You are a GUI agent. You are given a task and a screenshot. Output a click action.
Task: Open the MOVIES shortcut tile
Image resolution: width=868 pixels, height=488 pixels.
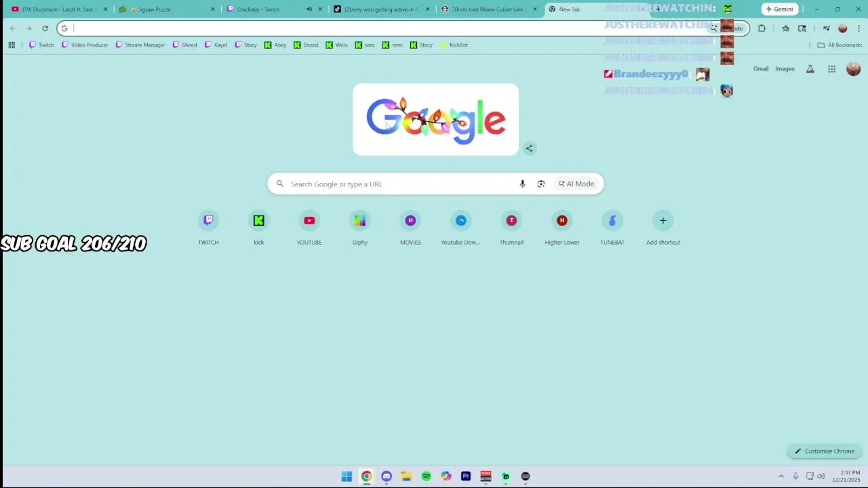(410, 229)
